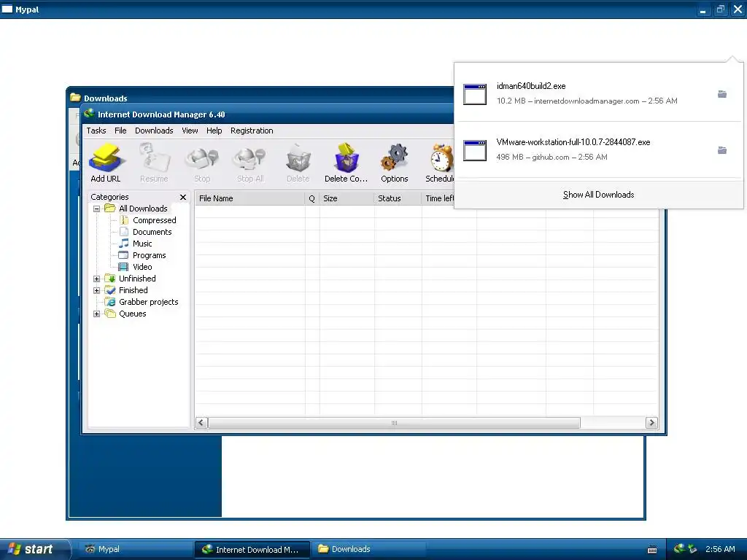The height and width of the screenshot is (560, 747).
Task: Click the on-screen keyboard tray icon
Action: pyautogui.click(x=652, y=550)
